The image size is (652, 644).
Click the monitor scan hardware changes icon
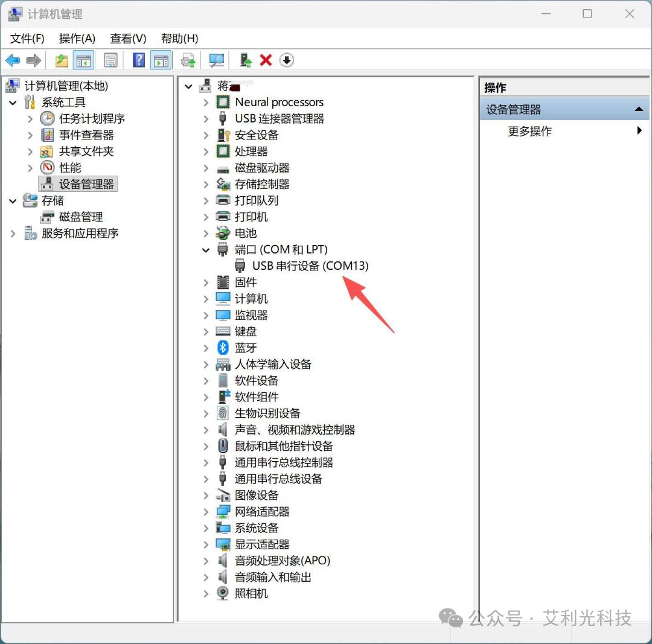(217, 61)
